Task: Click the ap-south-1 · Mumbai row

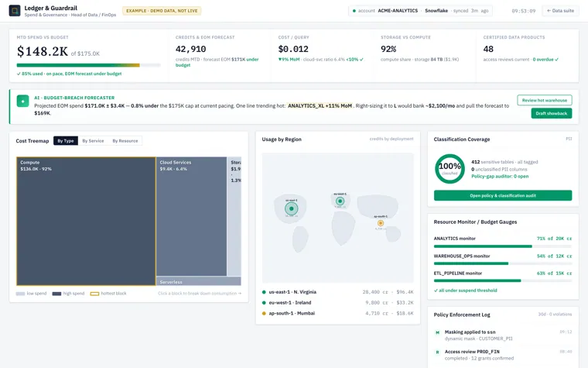Action: [337, 313]
